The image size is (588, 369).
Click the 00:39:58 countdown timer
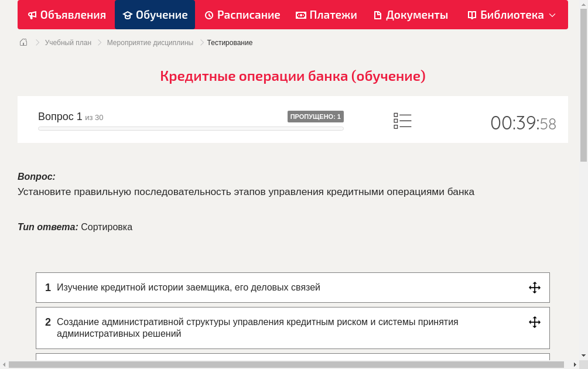(523, 122)
